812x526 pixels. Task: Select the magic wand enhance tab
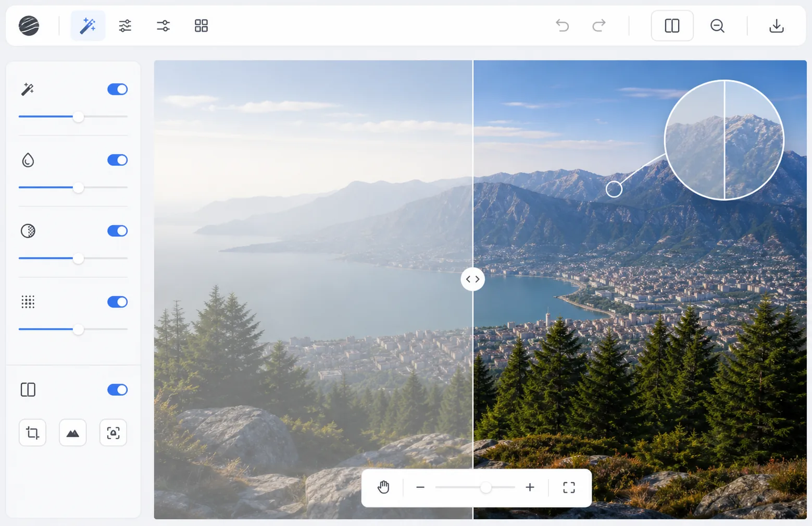tap(88, 26)
